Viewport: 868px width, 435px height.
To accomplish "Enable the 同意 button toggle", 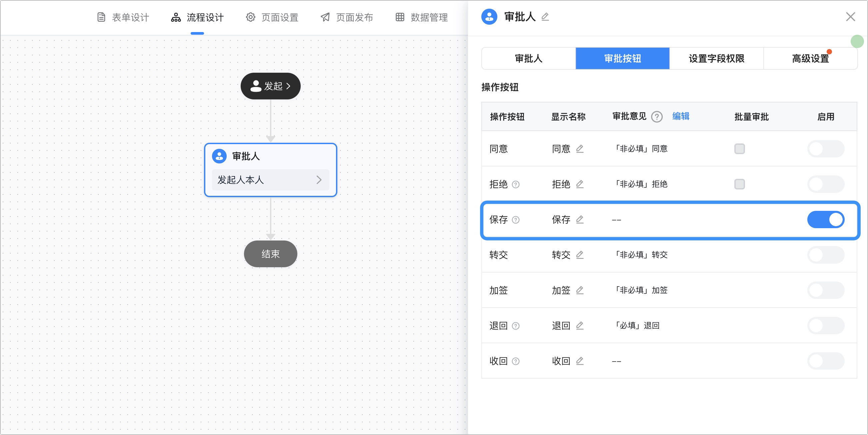I will (826, 149).
